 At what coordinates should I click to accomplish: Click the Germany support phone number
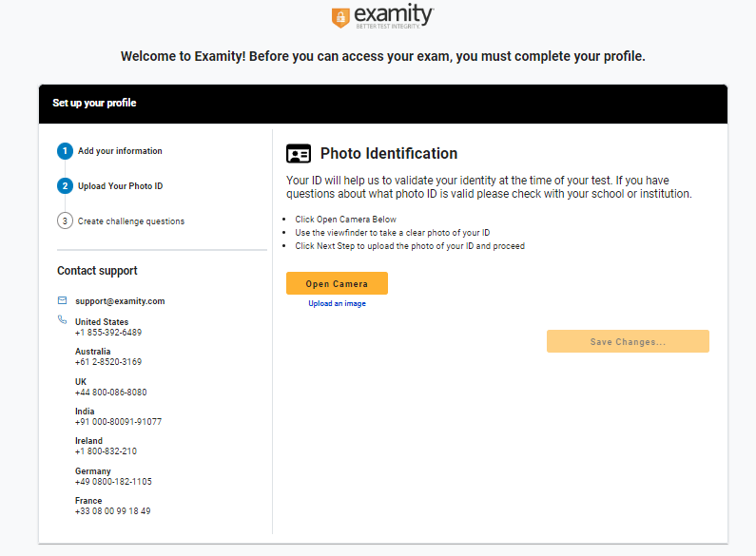point(113,482)
